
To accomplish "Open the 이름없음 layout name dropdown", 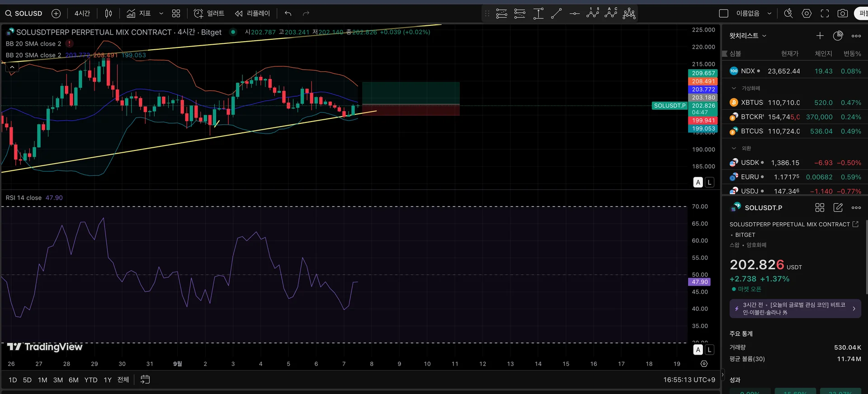I will click(754, 14).
